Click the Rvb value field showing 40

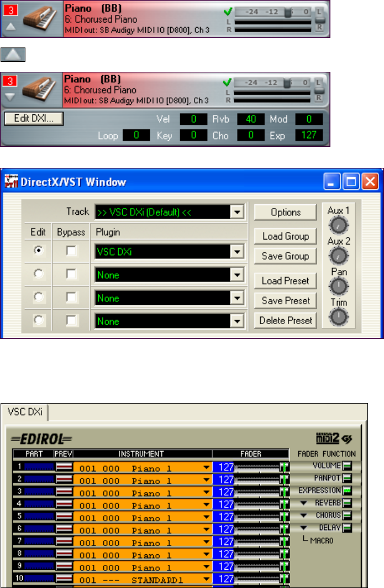251,119
